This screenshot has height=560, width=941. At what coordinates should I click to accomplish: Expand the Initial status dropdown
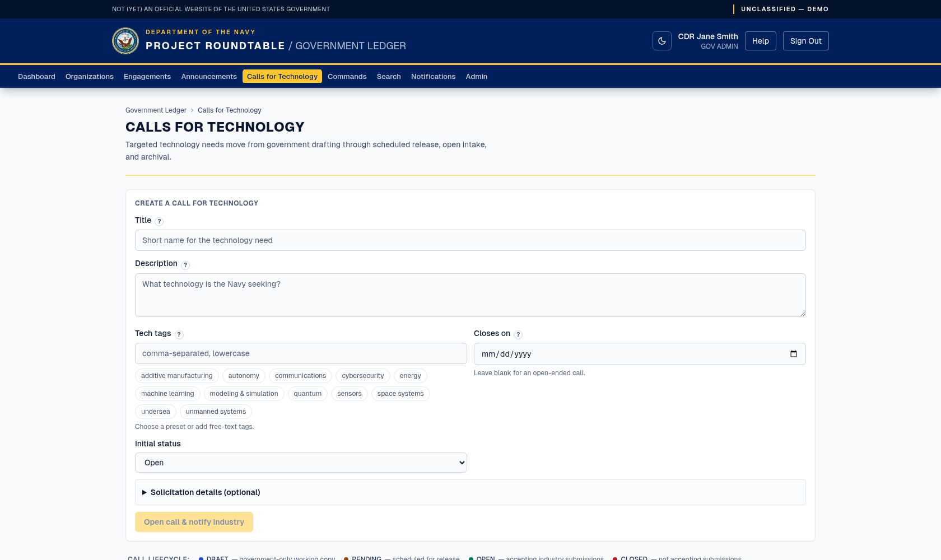point(301,463)
